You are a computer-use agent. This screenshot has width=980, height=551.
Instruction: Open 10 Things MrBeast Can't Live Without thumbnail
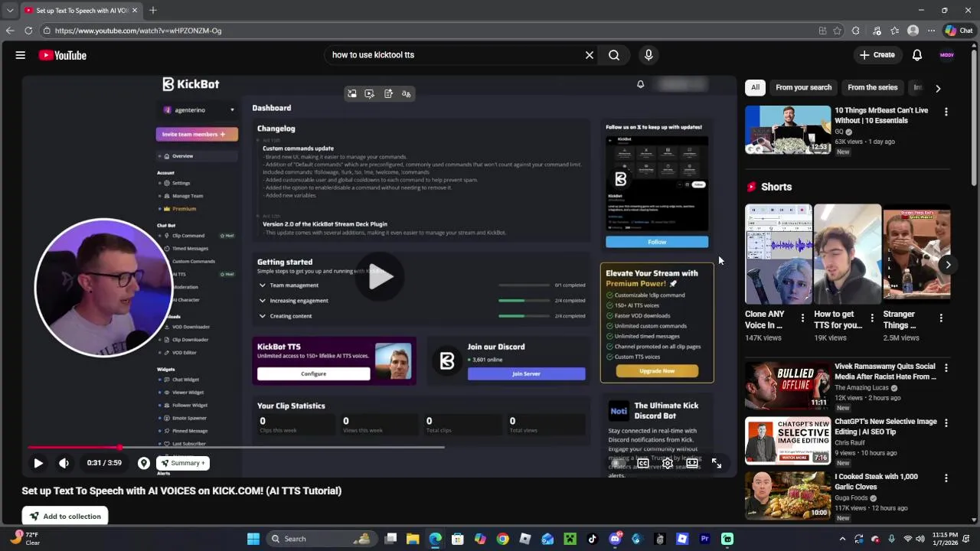(x=788, y=130)
